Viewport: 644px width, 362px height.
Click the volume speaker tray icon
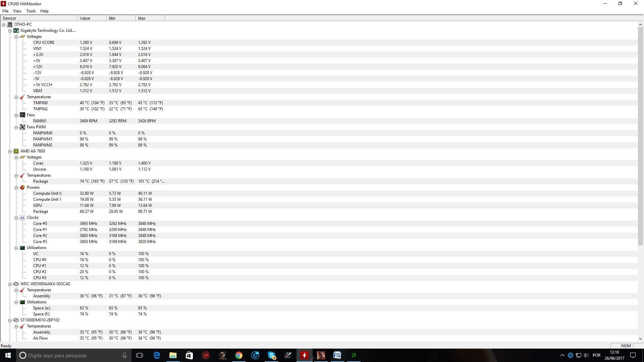point(586,355)
